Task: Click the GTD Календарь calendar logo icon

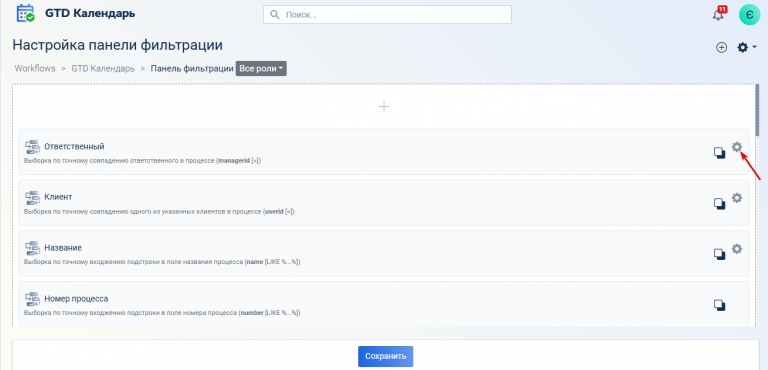Action: [x=25, y=13]
